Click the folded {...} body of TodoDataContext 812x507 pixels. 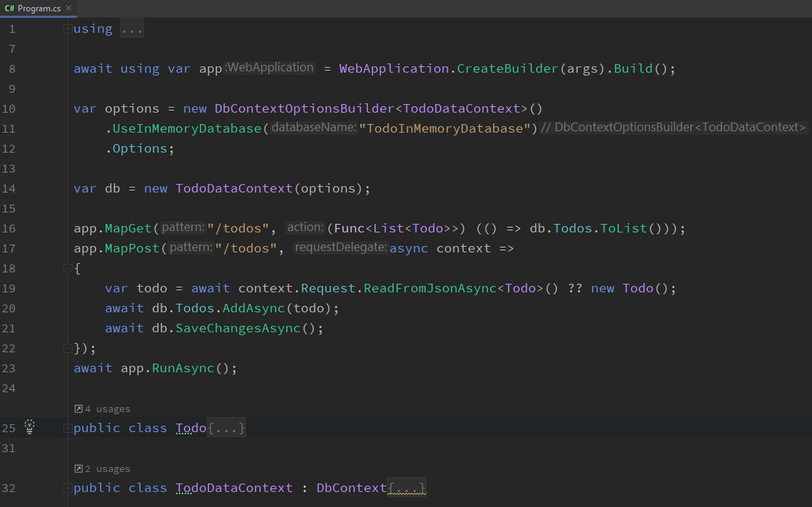[407, 488]
